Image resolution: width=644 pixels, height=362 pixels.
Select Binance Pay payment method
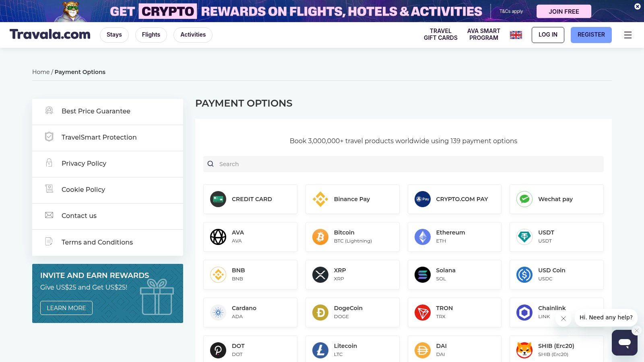tap(352, 199)
